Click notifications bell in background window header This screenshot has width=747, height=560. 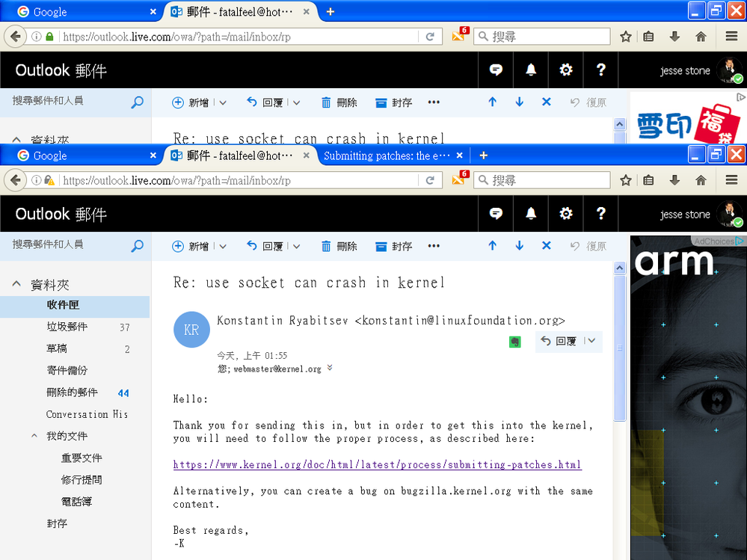531,70
